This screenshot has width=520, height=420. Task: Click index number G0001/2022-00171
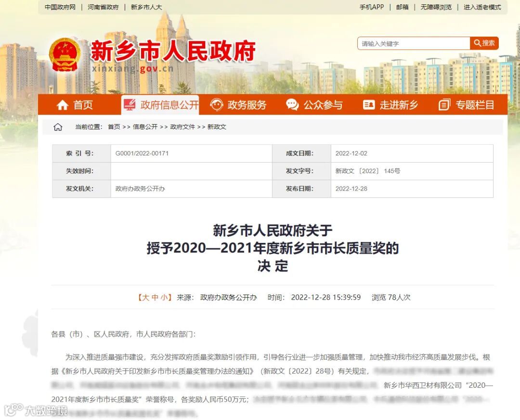pyautogui.click(x=142, y=153)
